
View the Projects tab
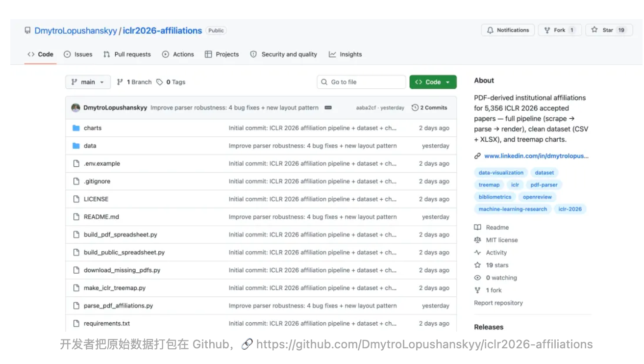222,54
